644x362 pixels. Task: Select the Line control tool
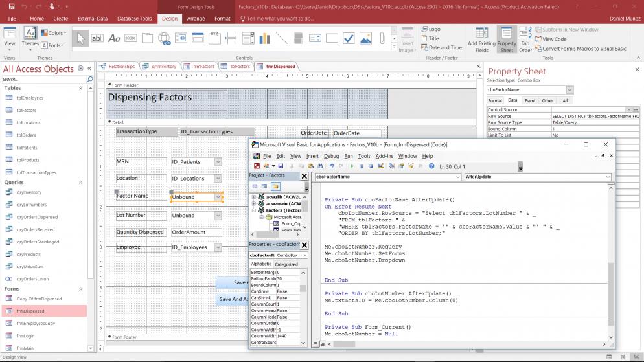point(282,38)
